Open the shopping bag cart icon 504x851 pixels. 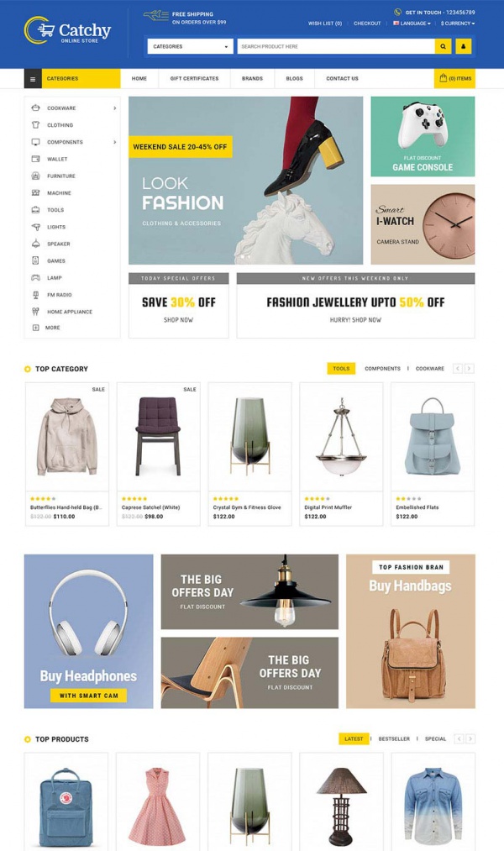[x=444, y=78]
